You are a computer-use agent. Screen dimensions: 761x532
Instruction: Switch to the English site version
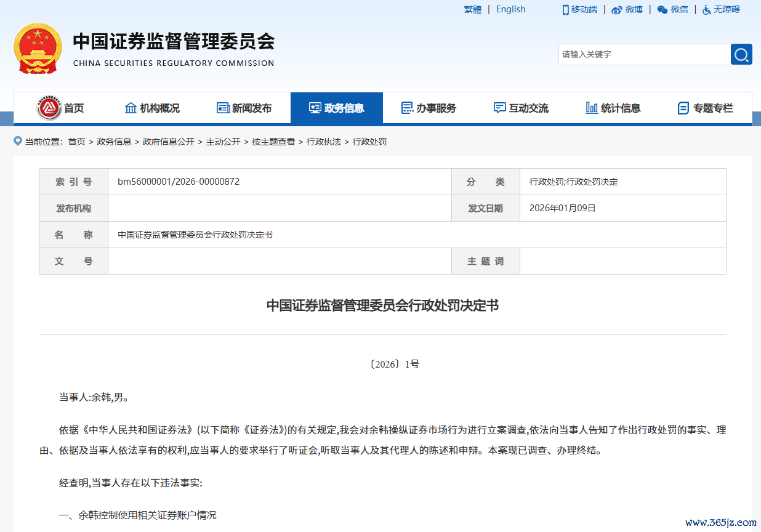(x=510, y=9)
